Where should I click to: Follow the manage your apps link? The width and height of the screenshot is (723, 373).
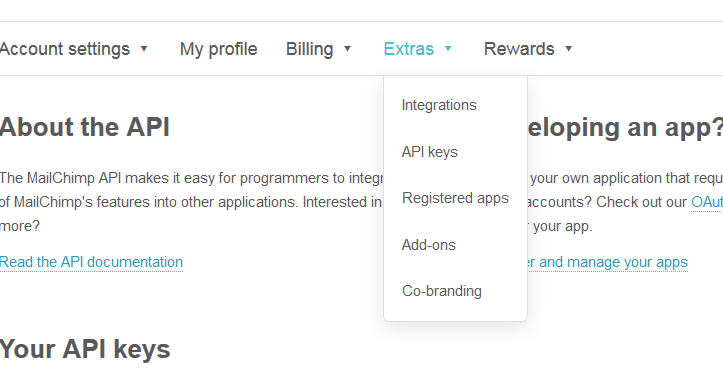click(607, 262)
